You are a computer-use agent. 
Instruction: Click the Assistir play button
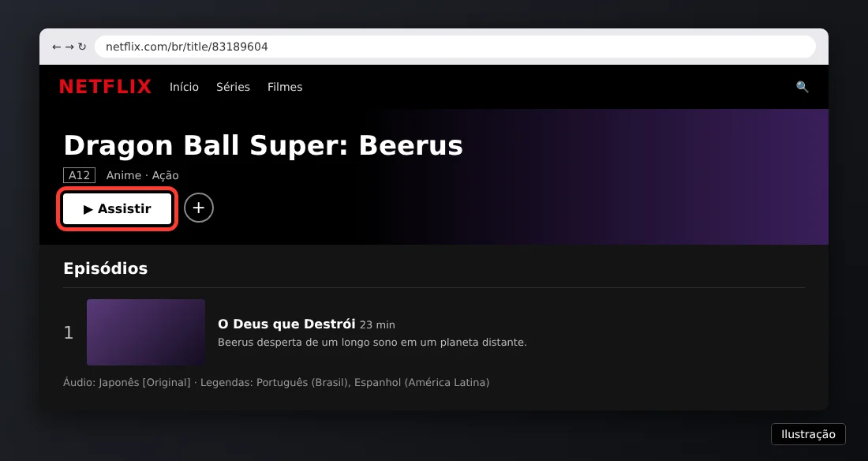point(118,209)
